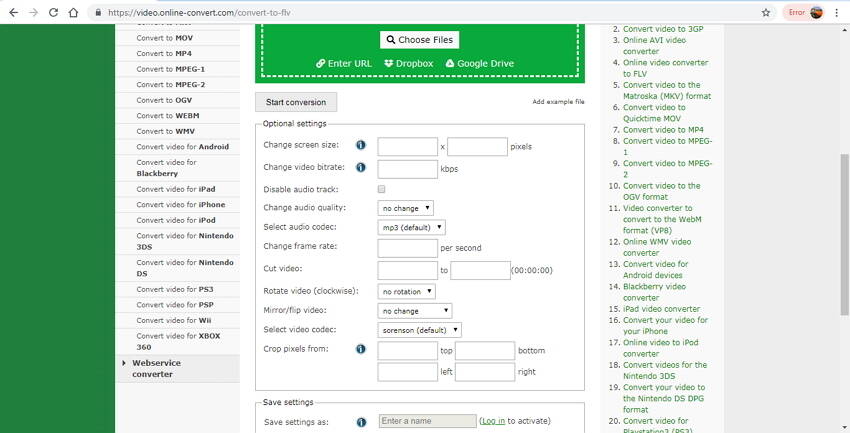Viewport: 850px width, 433px height.
Task: Open the Rotate video dropdown
Action: click(407, 292)
